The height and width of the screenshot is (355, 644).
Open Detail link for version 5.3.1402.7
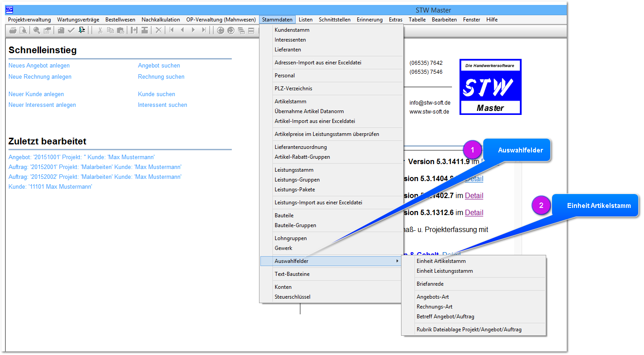(474, 195)
